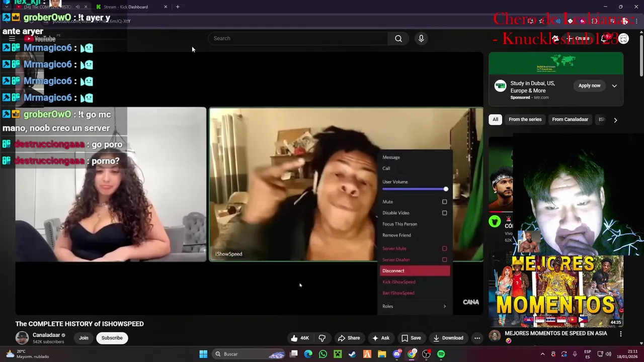
Task: Select the Disconnect menu entry
Action: [415, 270]
